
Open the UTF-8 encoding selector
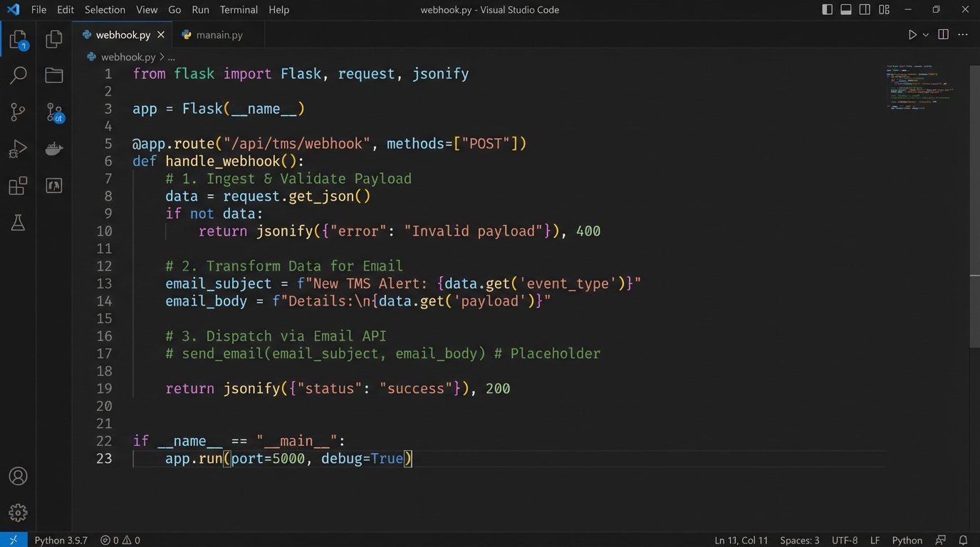pos(845,540)
